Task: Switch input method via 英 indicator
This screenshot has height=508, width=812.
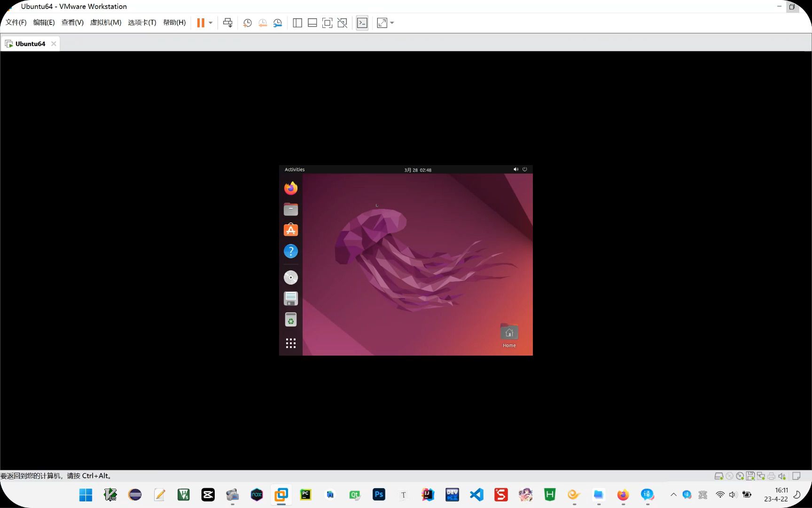Action: tap(703, 495)
